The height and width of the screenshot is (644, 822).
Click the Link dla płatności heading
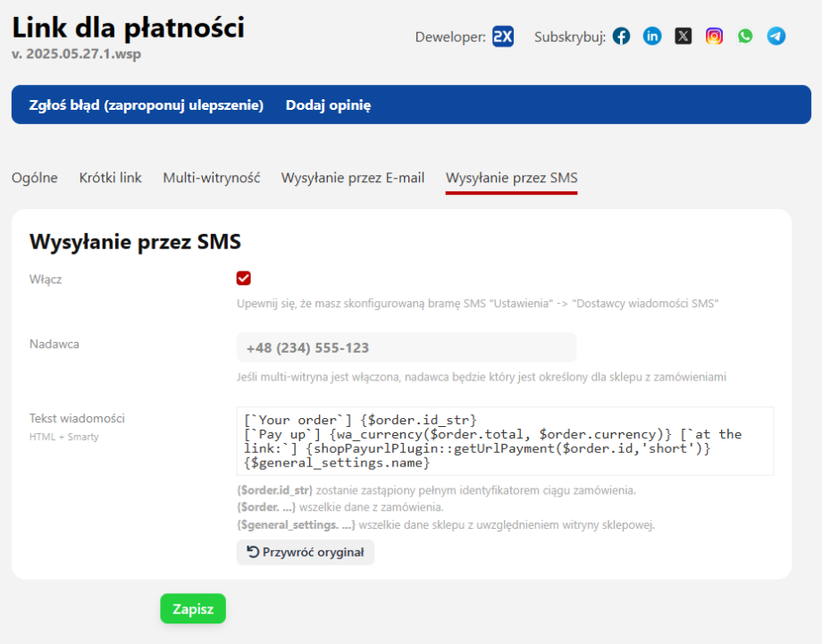(x=129, y=28)
